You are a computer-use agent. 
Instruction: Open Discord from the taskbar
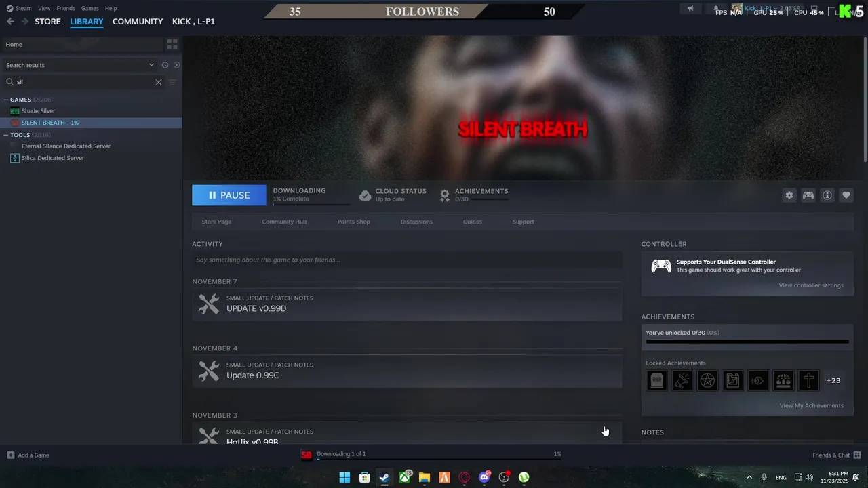tap(484, 477)
